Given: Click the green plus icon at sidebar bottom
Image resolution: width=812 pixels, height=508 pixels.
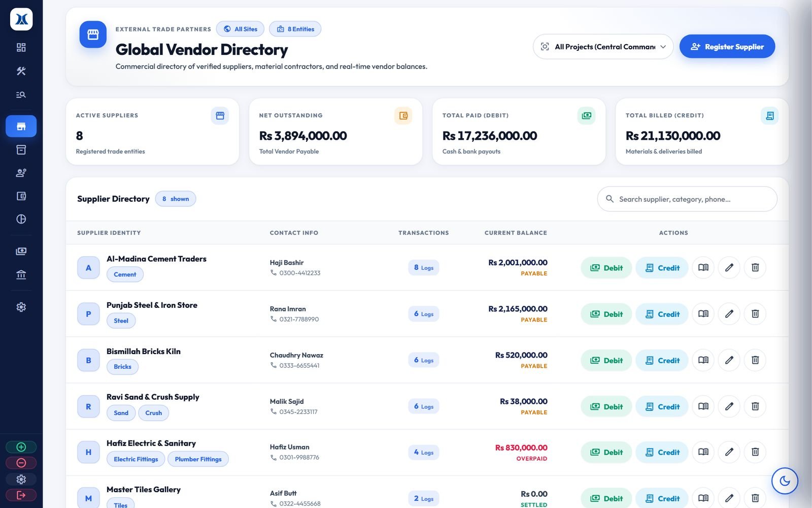Looking at the screenshot, I should (21, 447).
